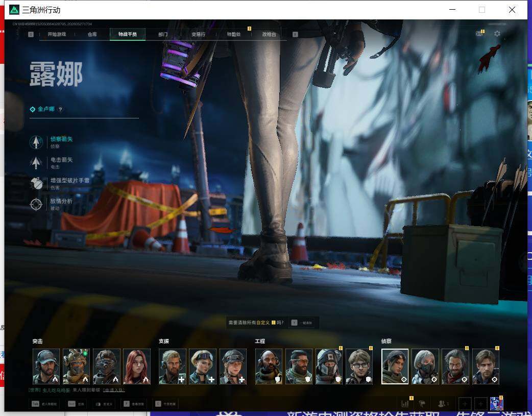This screenshot has height=416, width=532.
Task: Select the blond bearded support operator
Action: click(x=173, y=366)
